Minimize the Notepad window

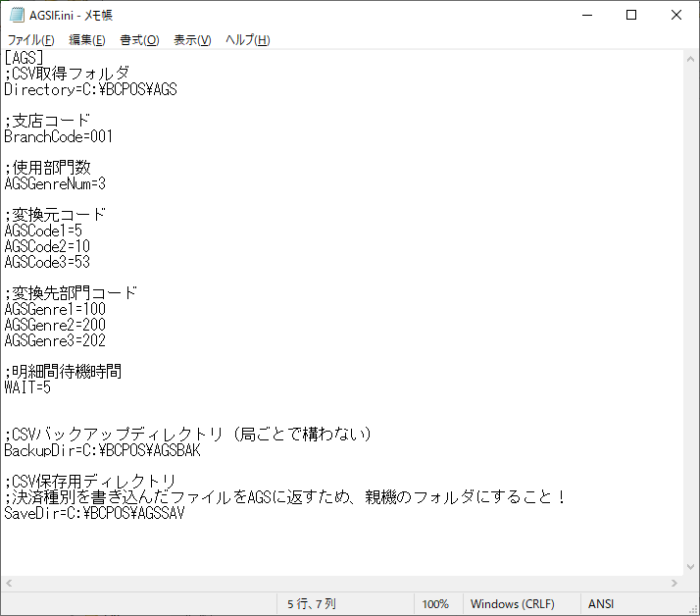coord(586,15)
